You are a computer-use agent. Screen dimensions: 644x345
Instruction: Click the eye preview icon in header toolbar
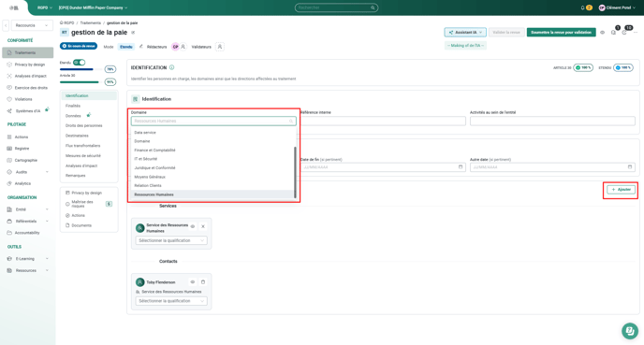(x=603, y=33)
